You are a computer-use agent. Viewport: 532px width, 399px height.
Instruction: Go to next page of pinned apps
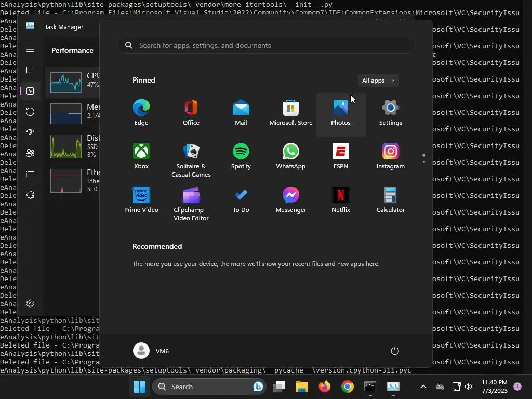[x=424, y=162]
